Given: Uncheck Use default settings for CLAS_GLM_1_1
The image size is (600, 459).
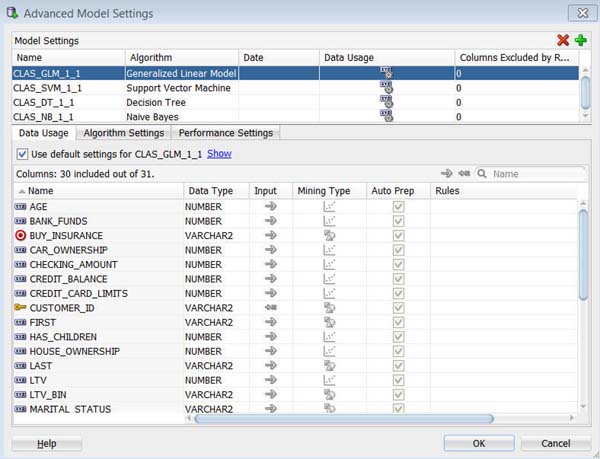Looking at the screenshot, I should (23, 154).
